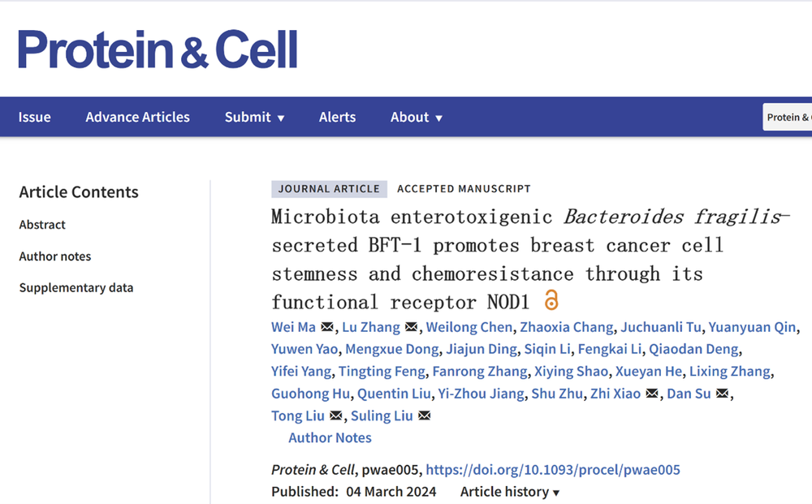Expand the Submit dropdown menu

click(x=255, y=117)
